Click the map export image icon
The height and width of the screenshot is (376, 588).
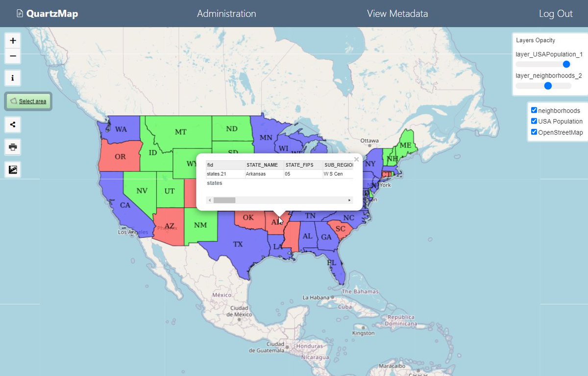click(12, 169)
